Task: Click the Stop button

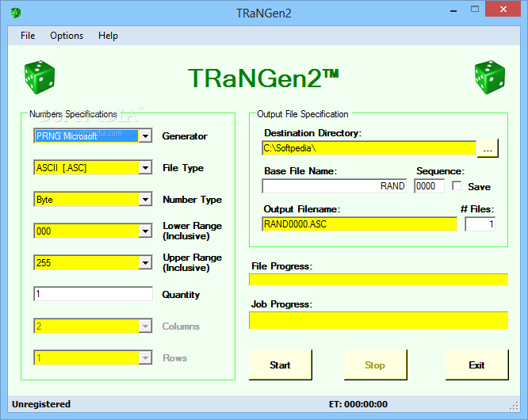Action: pos(375,365)
